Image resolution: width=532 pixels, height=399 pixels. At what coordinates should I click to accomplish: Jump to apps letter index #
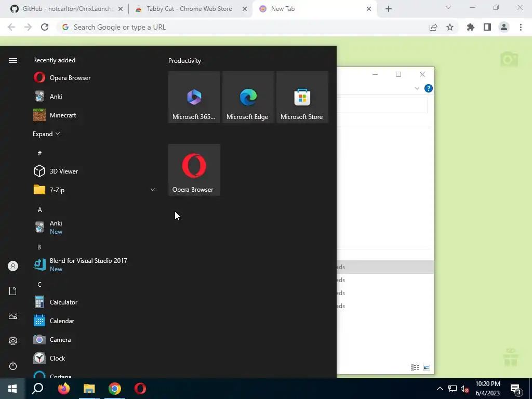(x=39, y=153)
